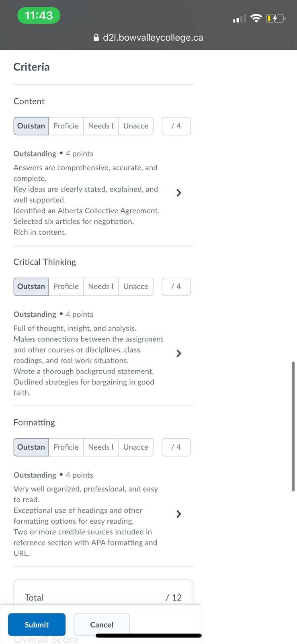Tap the lock icon in address bar
Image resolution: width=297 pixels, height=644 pixels.
(96, 37)
